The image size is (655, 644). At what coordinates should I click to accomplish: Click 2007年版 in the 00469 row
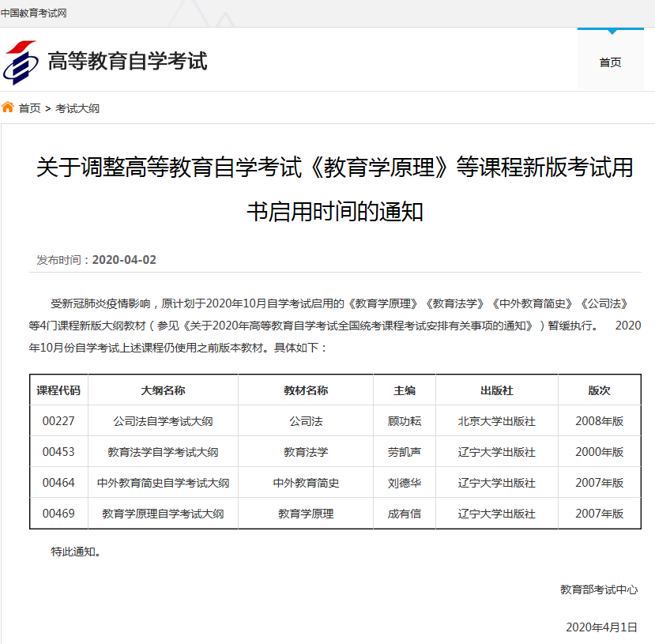point(600,514)
